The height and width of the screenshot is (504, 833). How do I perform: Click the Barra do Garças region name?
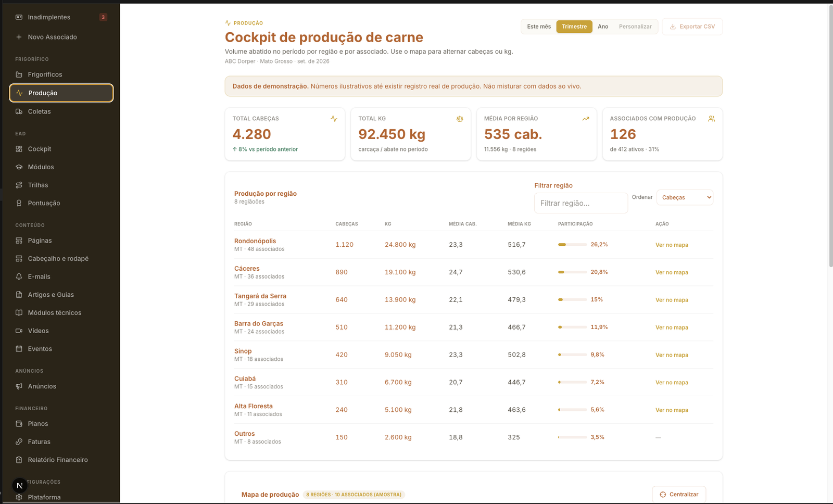coord(259,324)
